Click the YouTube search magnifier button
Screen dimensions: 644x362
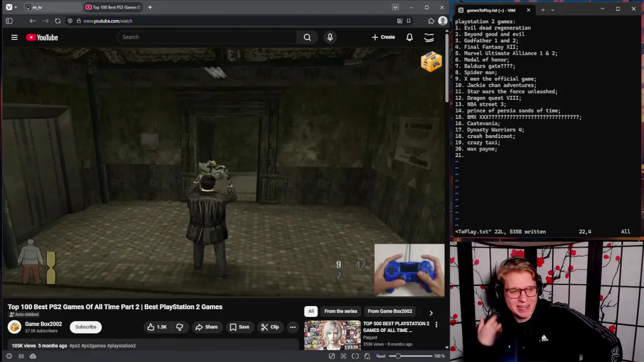[307, 37]
